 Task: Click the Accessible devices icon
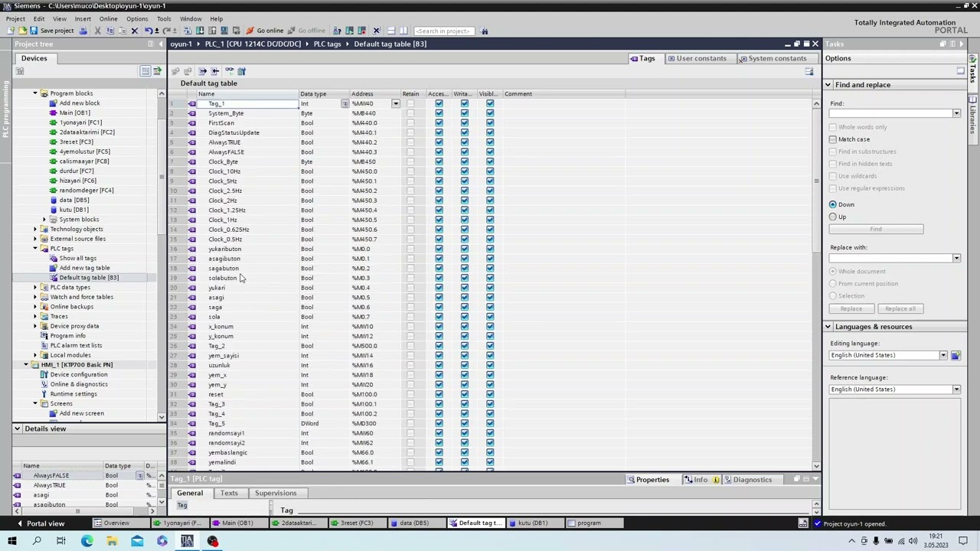(337, 31)
